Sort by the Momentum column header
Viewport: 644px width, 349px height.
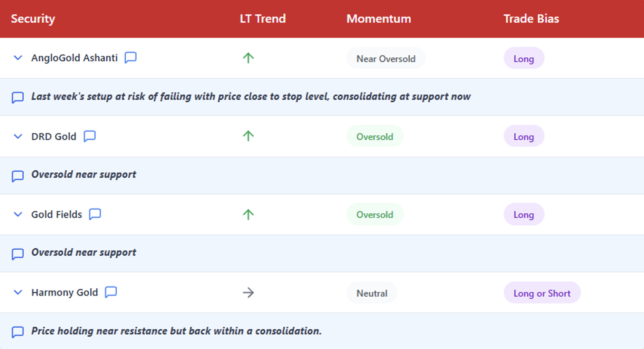point(379,19)
